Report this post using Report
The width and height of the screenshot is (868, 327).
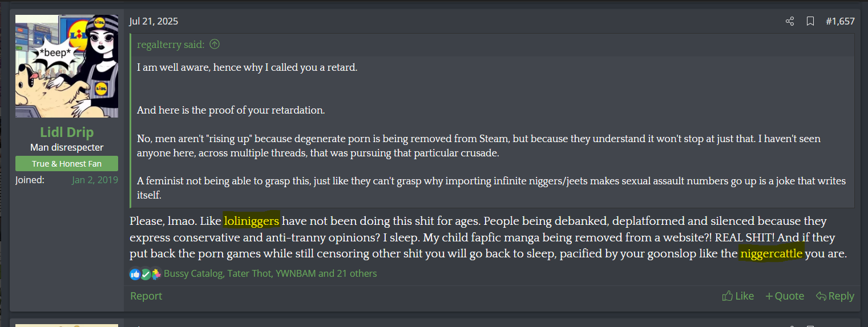click(x=146, y=296)
